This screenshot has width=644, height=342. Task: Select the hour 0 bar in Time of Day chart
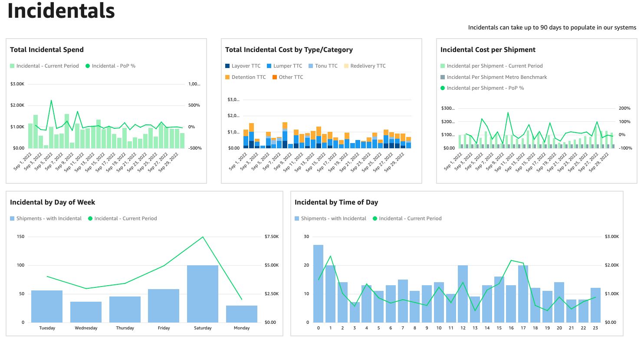[x=318, y=283]
